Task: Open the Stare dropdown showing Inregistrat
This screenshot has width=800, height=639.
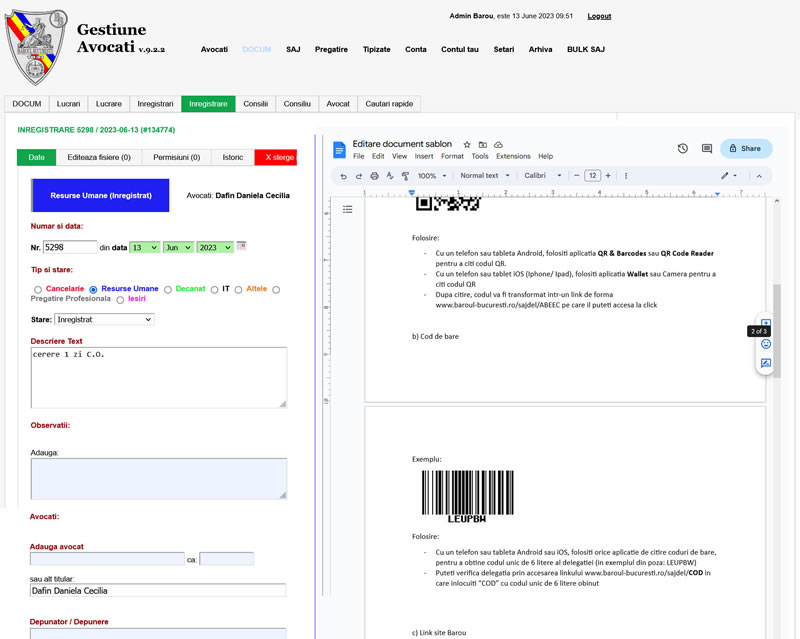Action: tap(104, 319)
